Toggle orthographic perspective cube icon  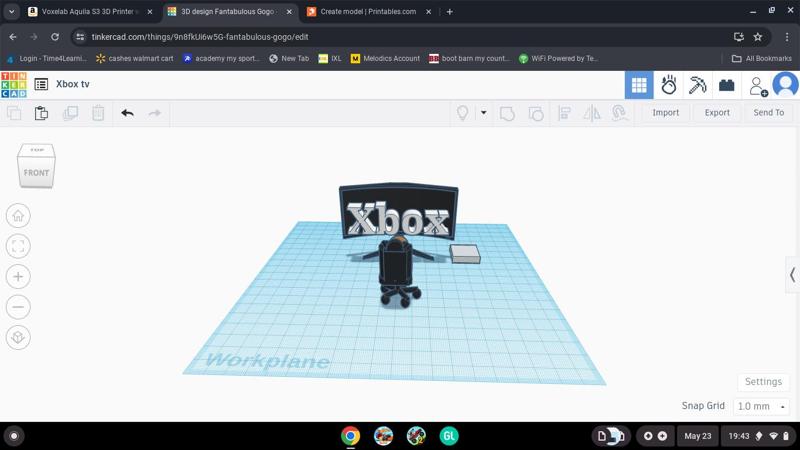(x=18, y=337)
